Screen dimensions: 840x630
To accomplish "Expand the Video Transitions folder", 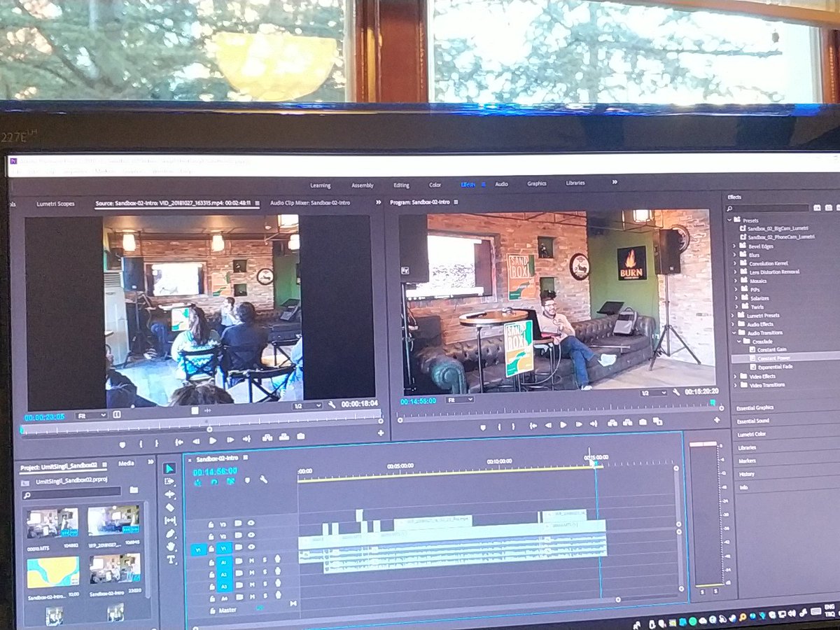I will (734, 384).
